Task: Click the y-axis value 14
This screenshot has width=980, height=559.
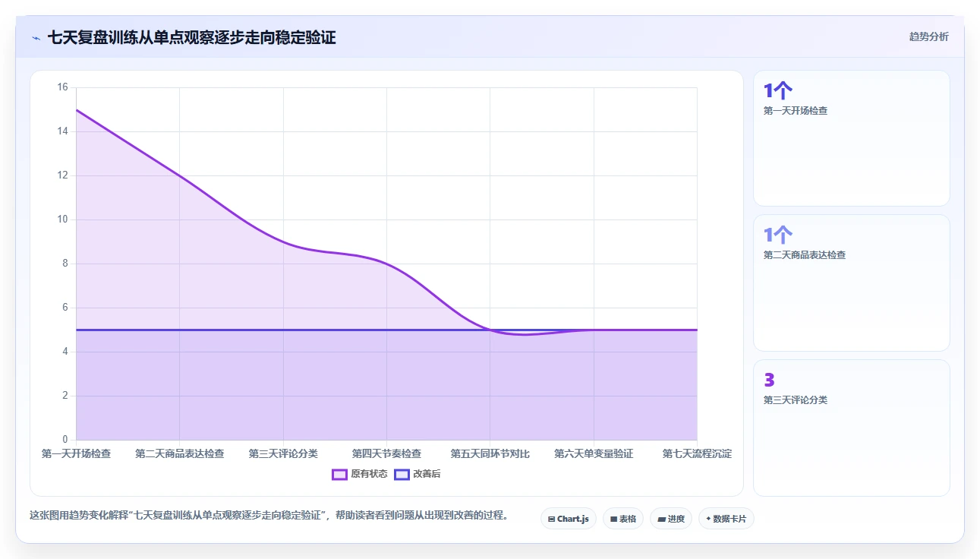Action: [x=62, y=131]
